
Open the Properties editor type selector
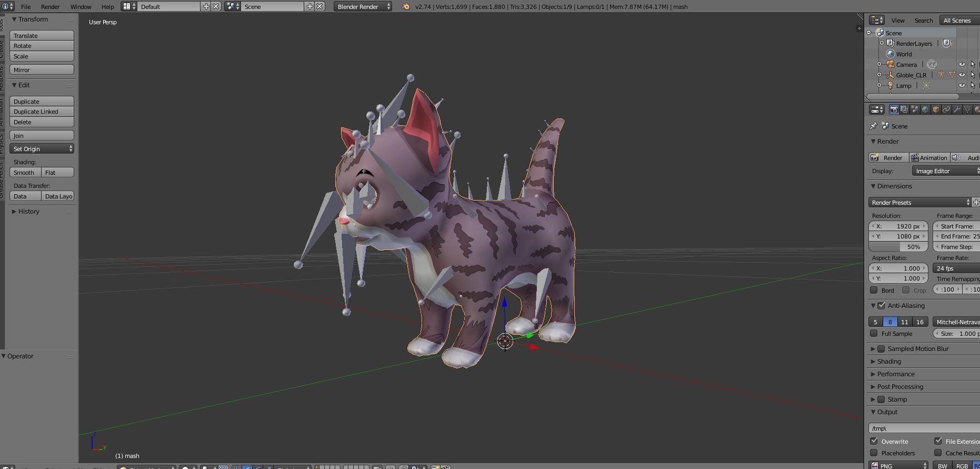point(877,109)
